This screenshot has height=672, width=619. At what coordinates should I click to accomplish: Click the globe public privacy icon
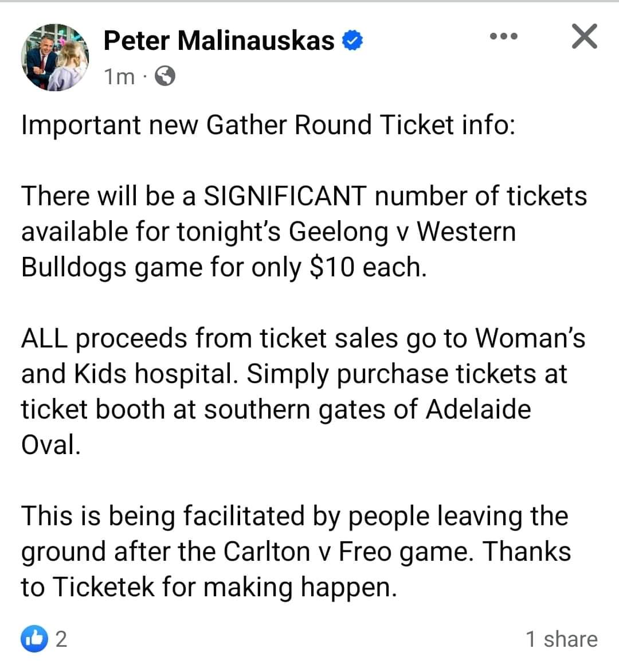[x=165, y=76]
